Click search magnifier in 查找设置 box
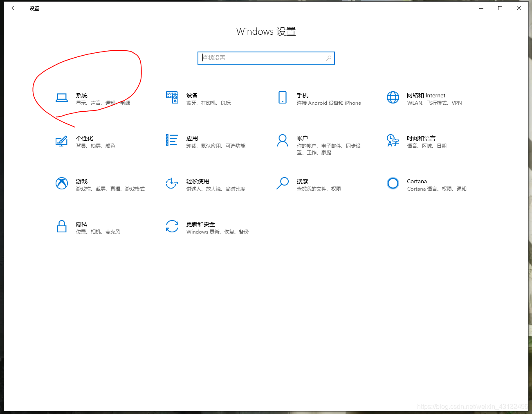This screenshot has height=414, width=532. click(329, 58)
